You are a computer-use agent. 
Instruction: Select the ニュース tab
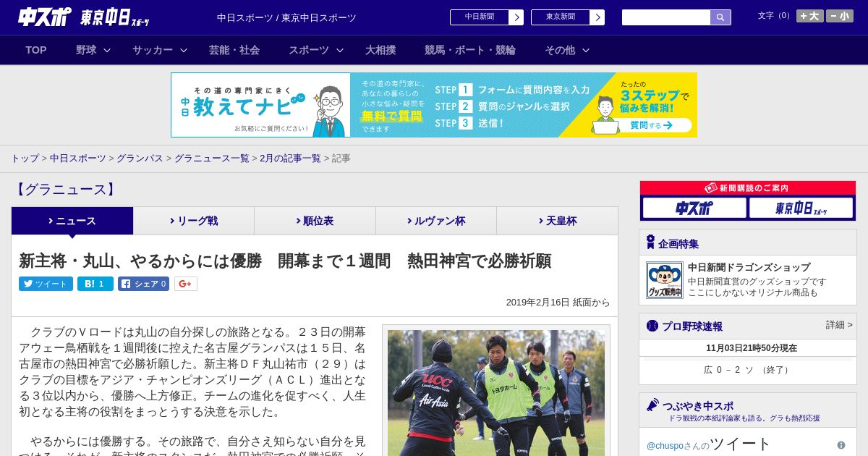[x=72, y=221]
